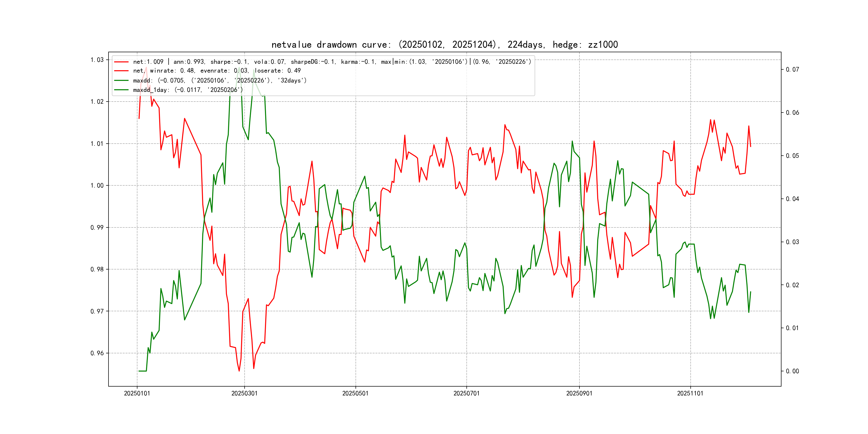Viewport: 868px width, 434px height.
Task: Click the 0.07 right axis label
Action: tap(792, 69)
